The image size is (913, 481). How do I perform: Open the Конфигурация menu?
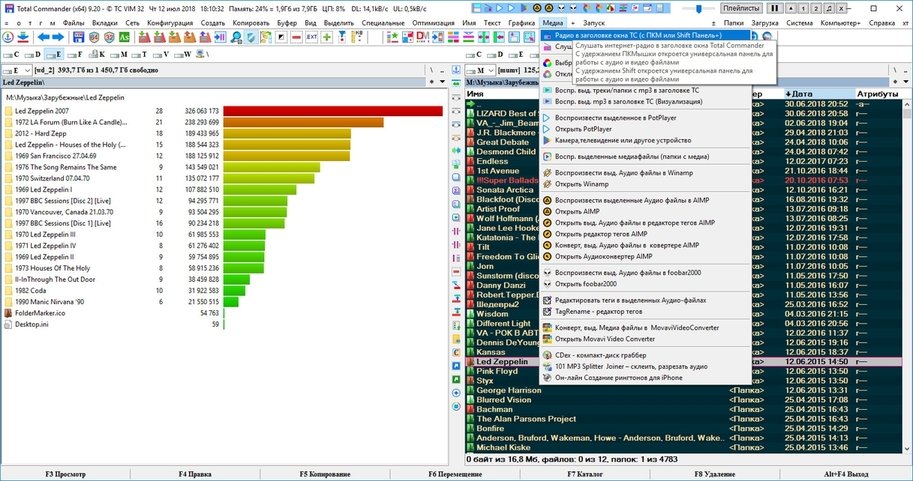pos(170,23)
